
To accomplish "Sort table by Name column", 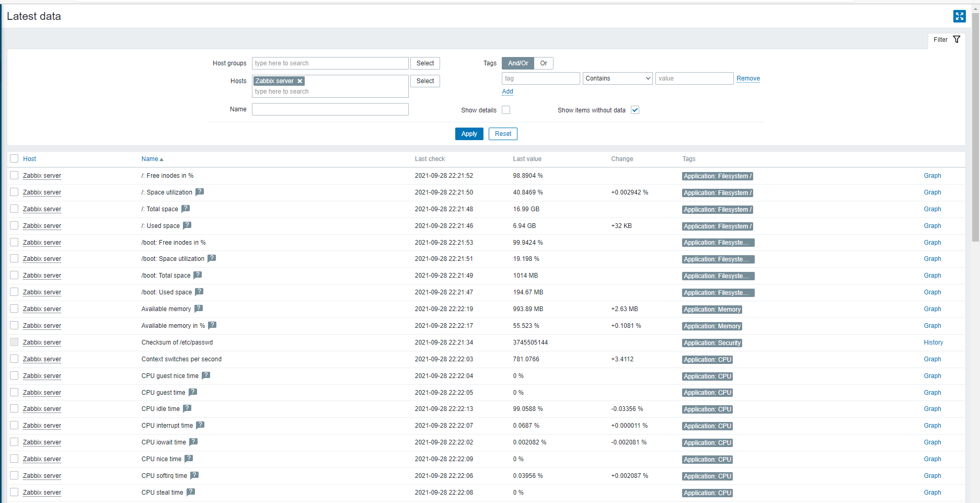I will point(152,159).
